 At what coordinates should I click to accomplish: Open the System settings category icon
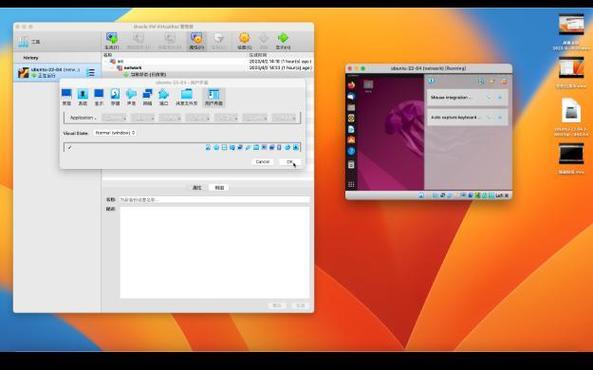tap(82, 95)
